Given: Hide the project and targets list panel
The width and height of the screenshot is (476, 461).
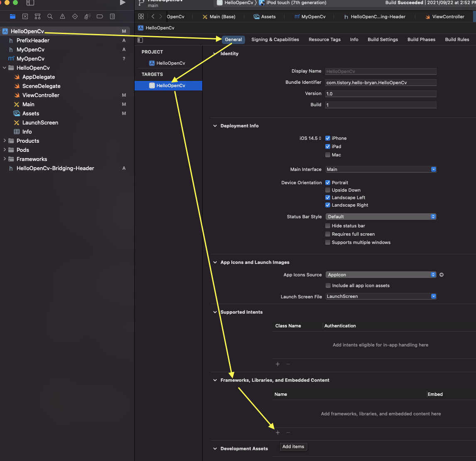Looking at the screenshot, I should pyautogui.click(x=140, y=40).
